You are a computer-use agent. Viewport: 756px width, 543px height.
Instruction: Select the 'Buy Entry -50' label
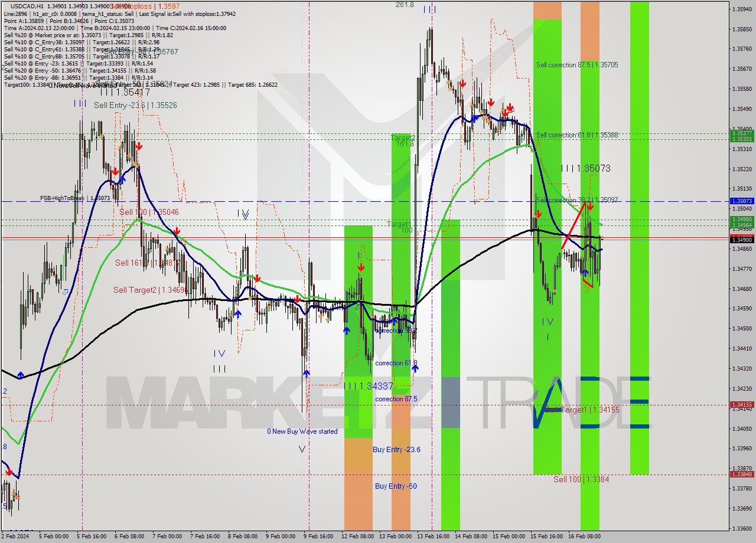396,486
